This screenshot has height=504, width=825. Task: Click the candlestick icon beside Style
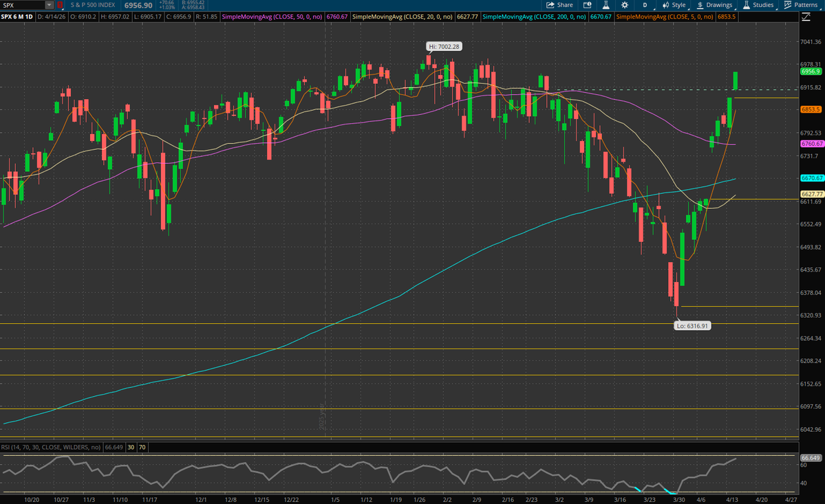coord(665,6)
